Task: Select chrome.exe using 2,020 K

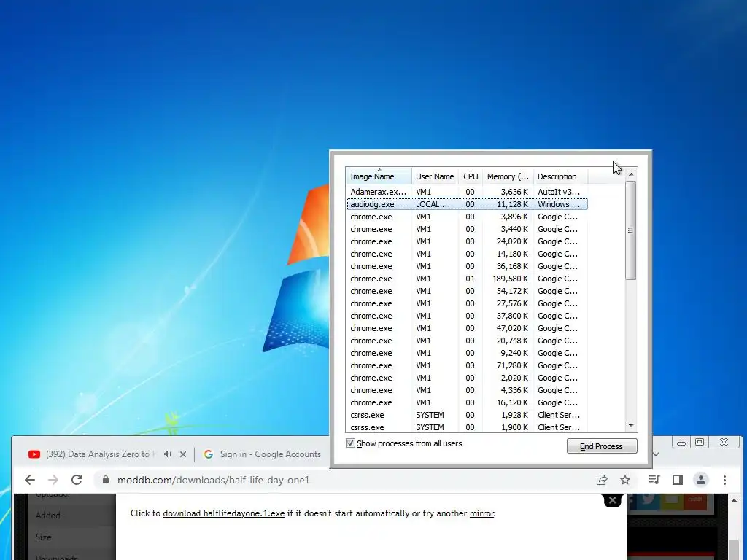Action: pos(467,378)
